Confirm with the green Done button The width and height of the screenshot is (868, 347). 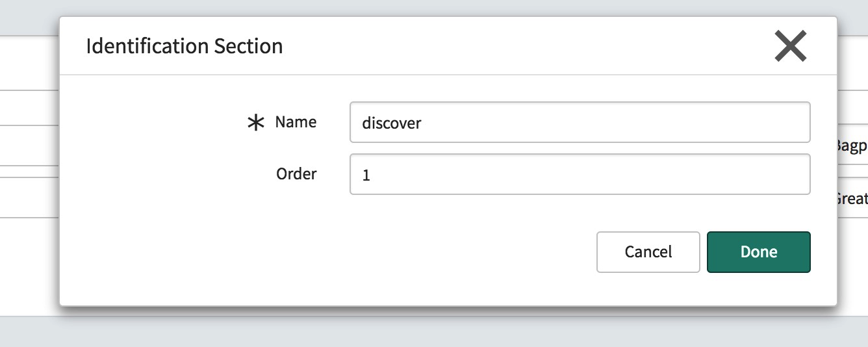point(758,252)
